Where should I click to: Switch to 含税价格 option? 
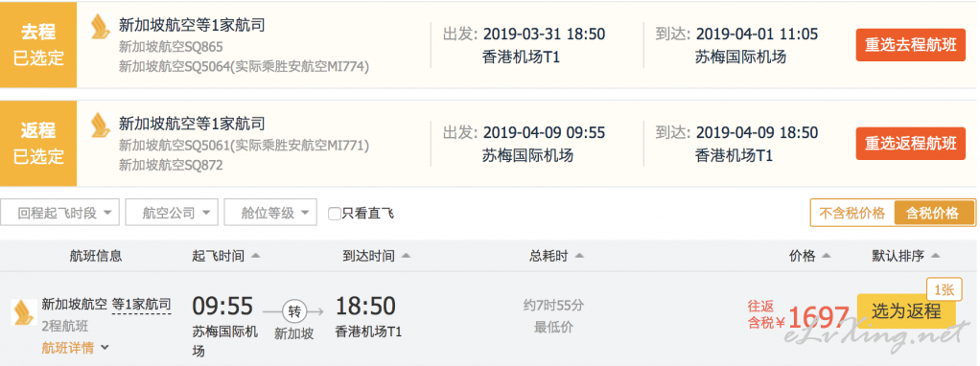point(935,213)
